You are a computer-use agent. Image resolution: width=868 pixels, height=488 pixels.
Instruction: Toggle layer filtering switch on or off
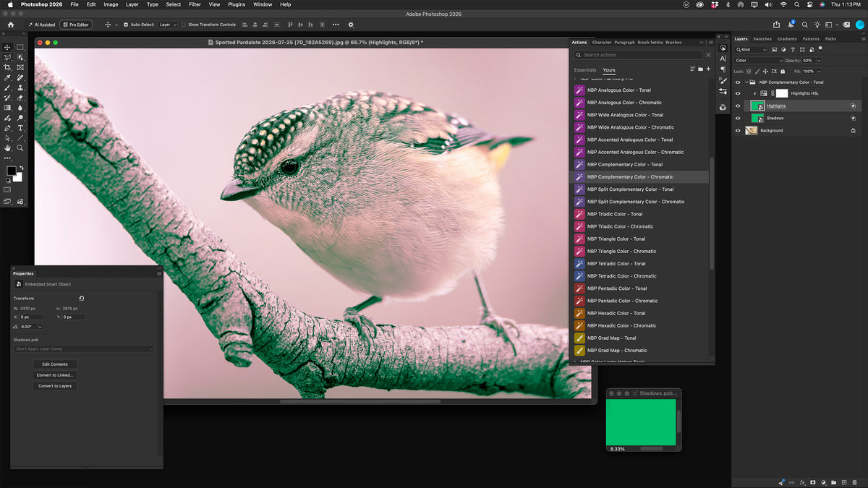pyautogui.click(x=820, y=50)
